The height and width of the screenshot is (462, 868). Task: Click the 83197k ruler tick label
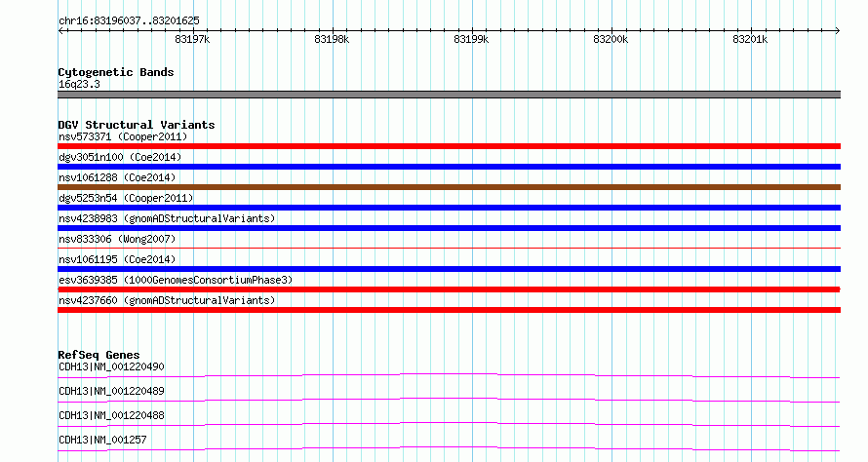192,39
